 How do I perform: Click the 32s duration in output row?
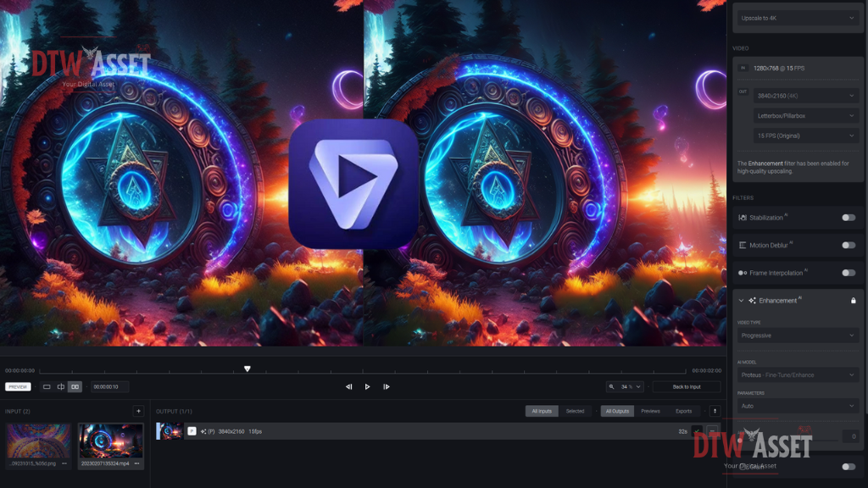pyautogui.click(x=682, y=431)
